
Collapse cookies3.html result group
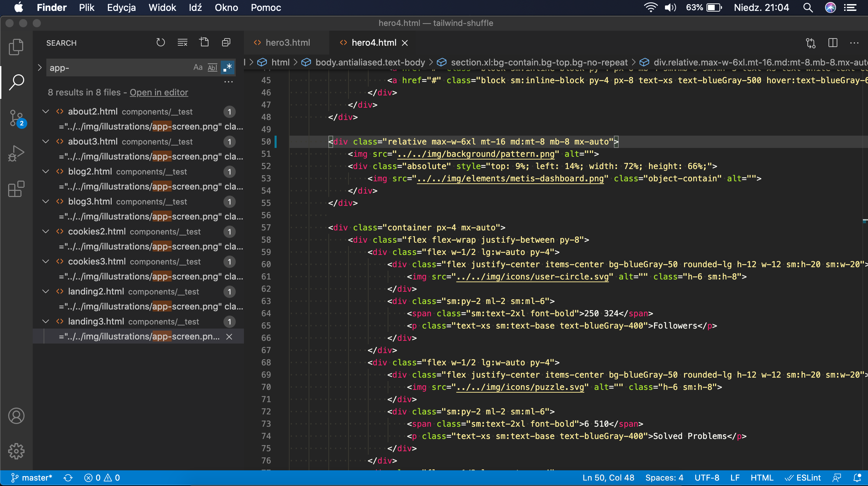[x=46, y=261]
